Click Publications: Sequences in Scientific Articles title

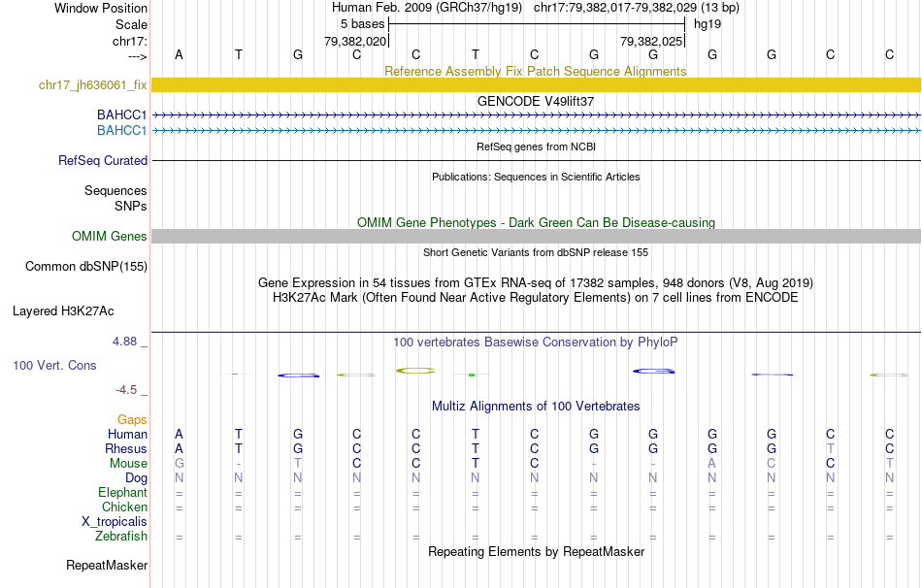coord(536,177)
